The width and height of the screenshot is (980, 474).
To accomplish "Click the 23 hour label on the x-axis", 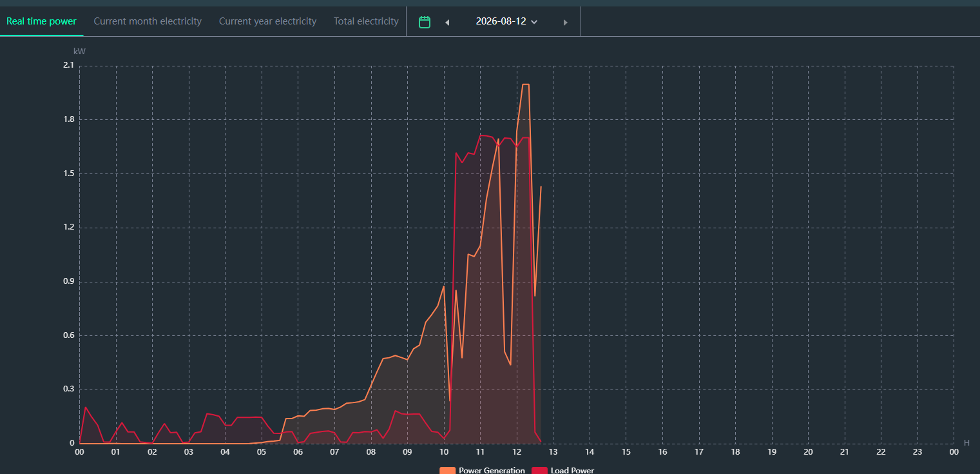I will coord(918,452).
